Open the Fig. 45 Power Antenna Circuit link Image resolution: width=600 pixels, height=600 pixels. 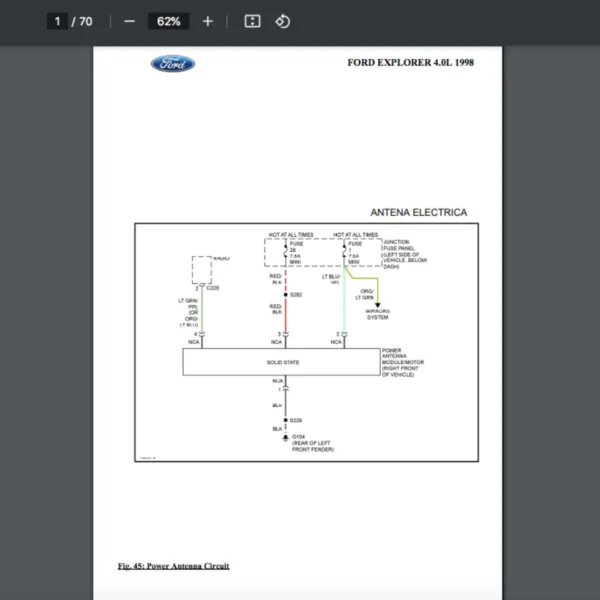[x=173, y=566]
